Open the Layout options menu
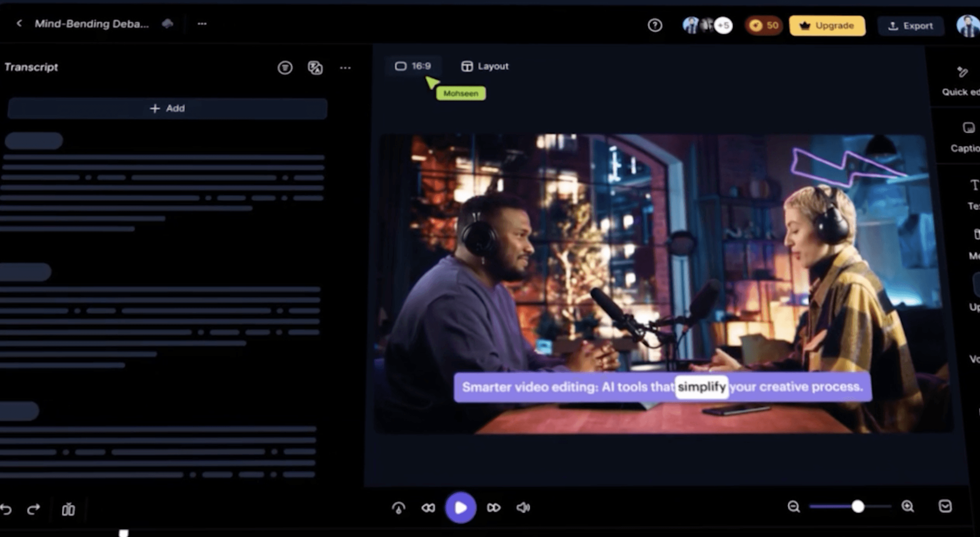This screenshot has height=537, width=980. click(x=485, y=66)
